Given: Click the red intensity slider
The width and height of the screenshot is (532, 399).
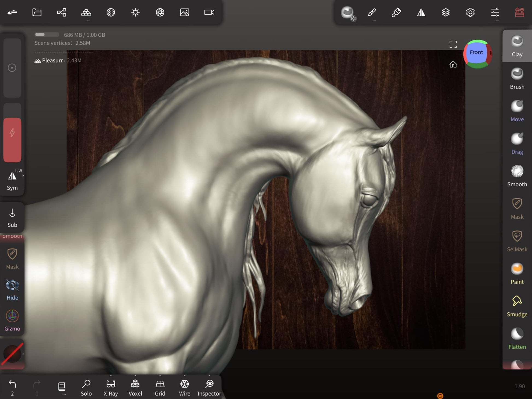Looking at the screenshot, I should [x=12, y=140].
